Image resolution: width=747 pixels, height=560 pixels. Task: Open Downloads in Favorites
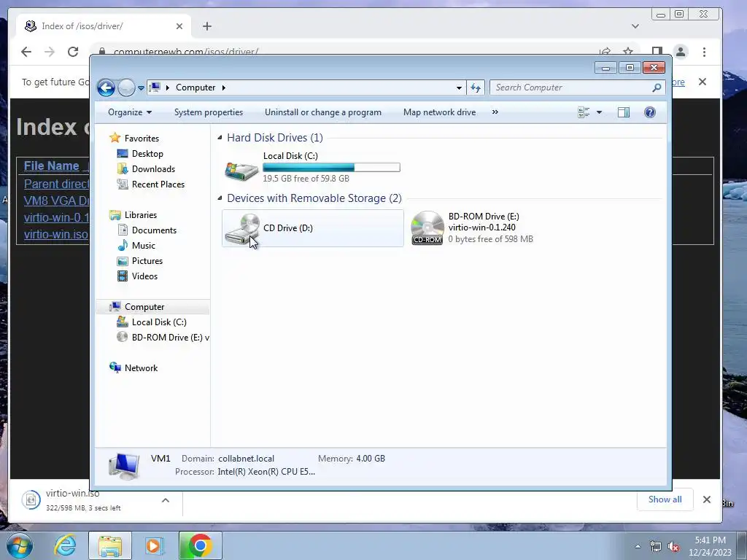tap(153, 169)
